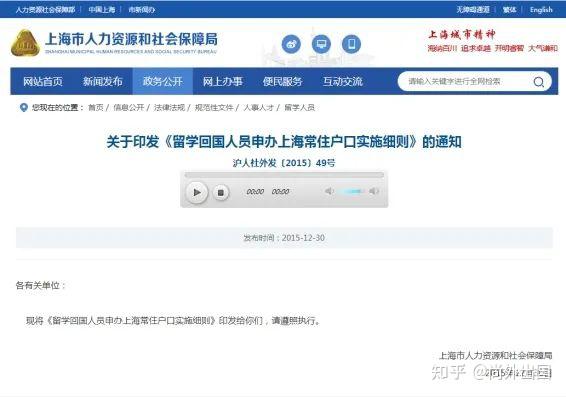Go to 法律法规 in breadcrumb
The image size is (566, 397).
click(x=169, y=108)
